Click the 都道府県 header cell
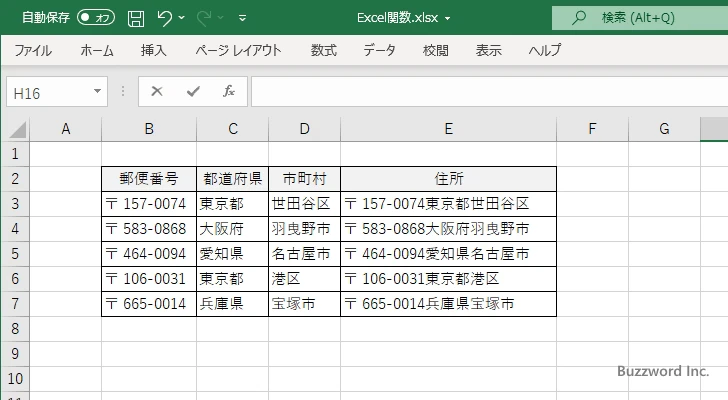This screenshot has height=400, width=728. click(x=233, y=179)
